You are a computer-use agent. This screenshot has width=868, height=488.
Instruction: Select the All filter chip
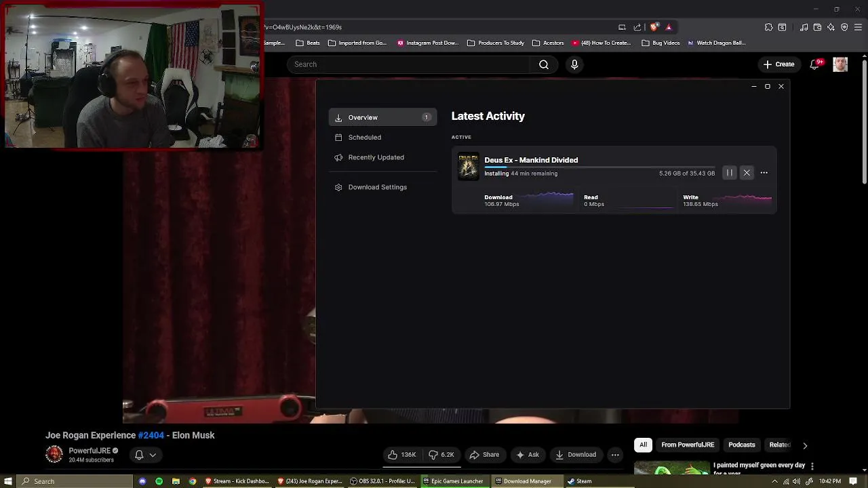(643, 445)
